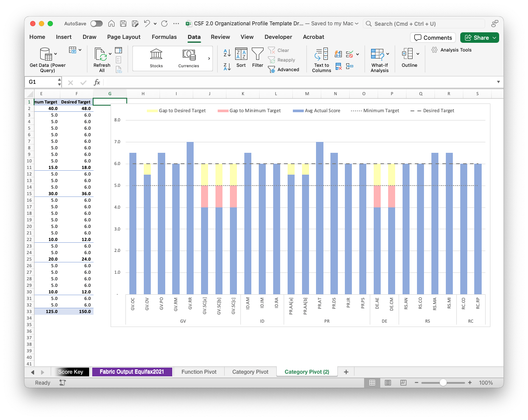This screenshot has height=420, width=528.
Task: Click the What-If Analysis icon
Action: pos(377,54)
